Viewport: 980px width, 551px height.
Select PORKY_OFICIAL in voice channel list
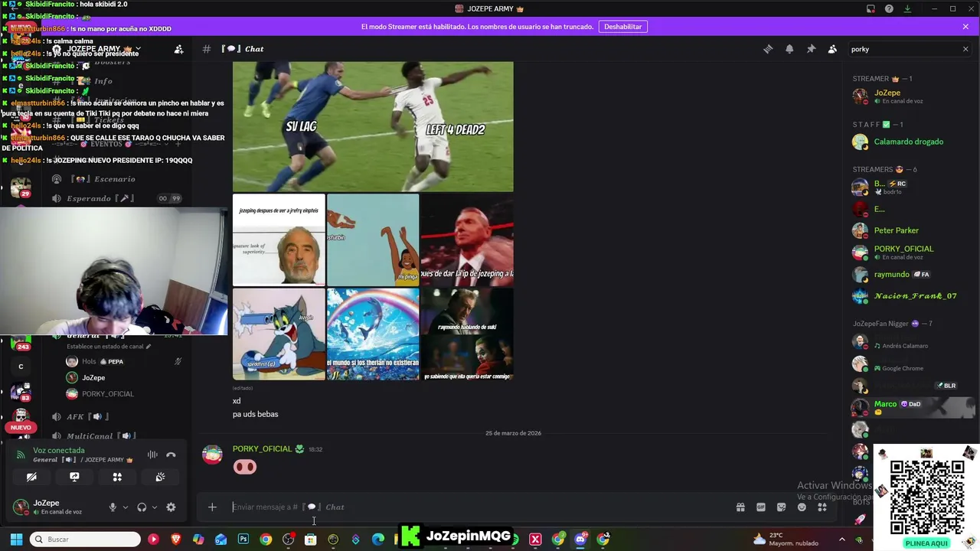(107, 393)
